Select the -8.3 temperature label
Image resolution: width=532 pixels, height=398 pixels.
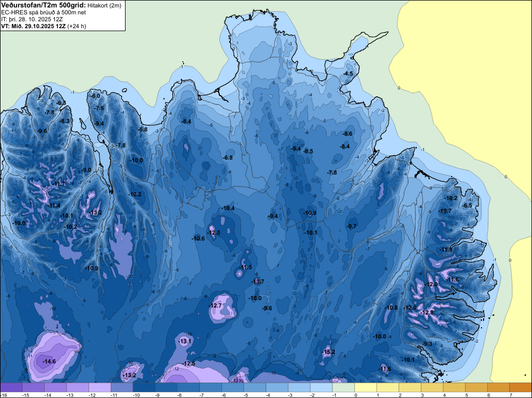point(64,121)
